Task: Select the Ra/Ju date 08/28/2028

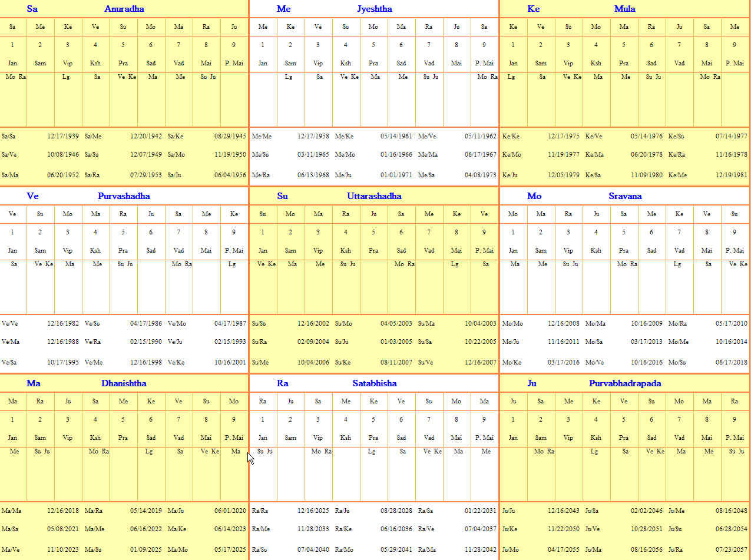Action: (x=396, y=511)
